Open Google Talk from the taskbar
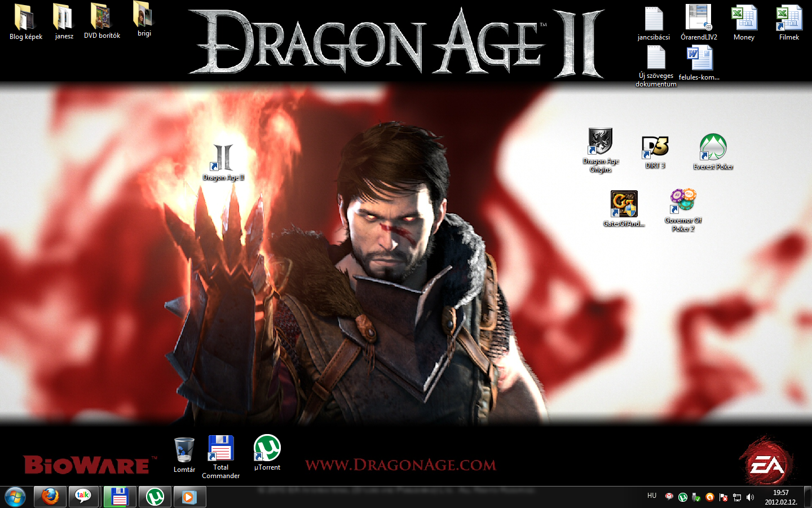Image resolution: width=812 pixels, height=508 pixels. [83, 497]
